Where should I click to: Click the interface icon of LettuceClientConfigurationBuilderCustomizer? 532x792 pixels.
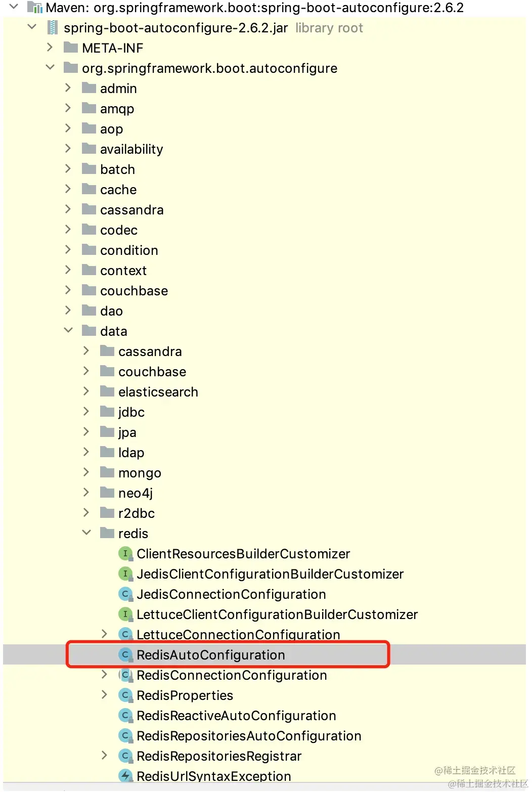click(x=124, y=614)
